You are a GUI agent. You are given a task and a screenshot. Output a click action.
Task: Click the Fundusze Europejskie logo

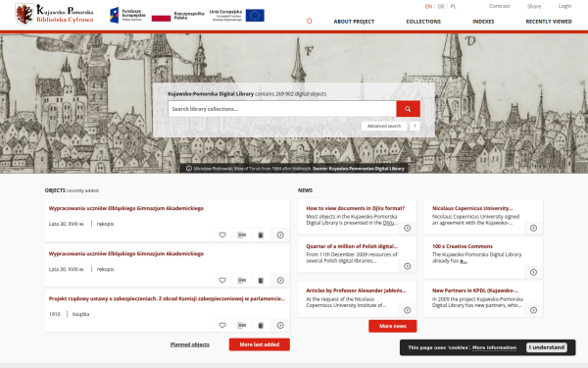point(127,15)
